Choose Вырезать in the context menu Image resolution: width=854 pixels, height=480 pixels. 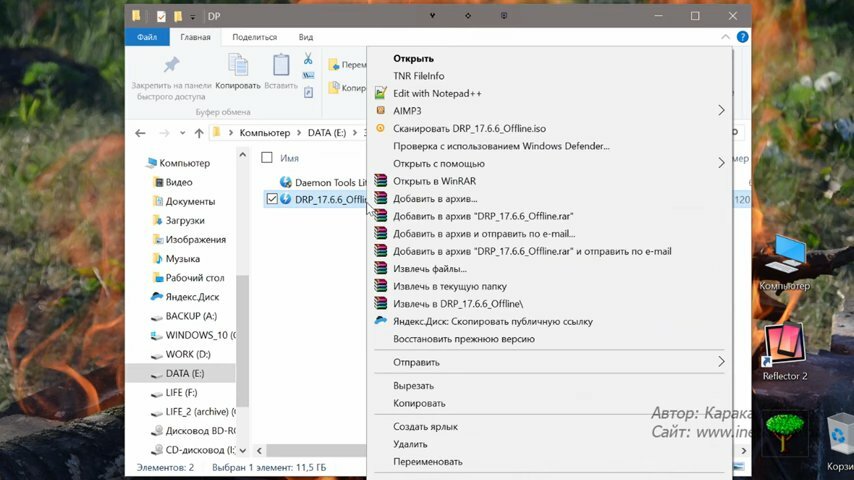tap(413, 385)
